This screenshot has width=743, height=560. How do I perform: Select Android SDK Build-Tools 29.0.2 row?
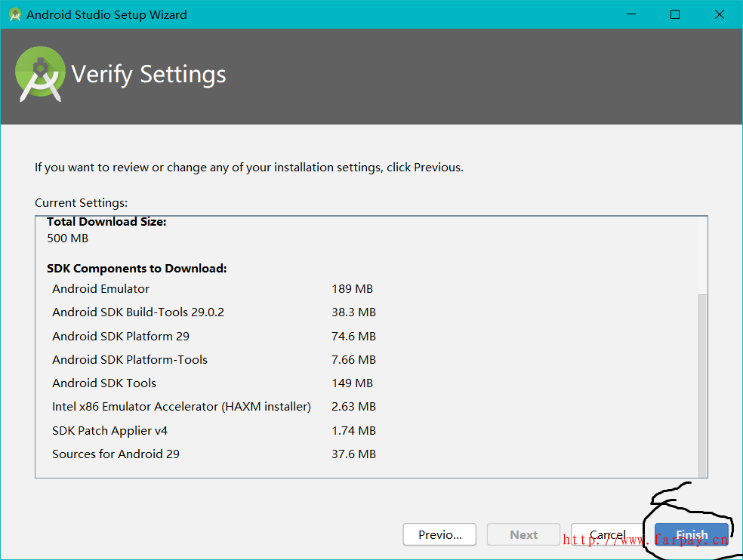(137, 312)
